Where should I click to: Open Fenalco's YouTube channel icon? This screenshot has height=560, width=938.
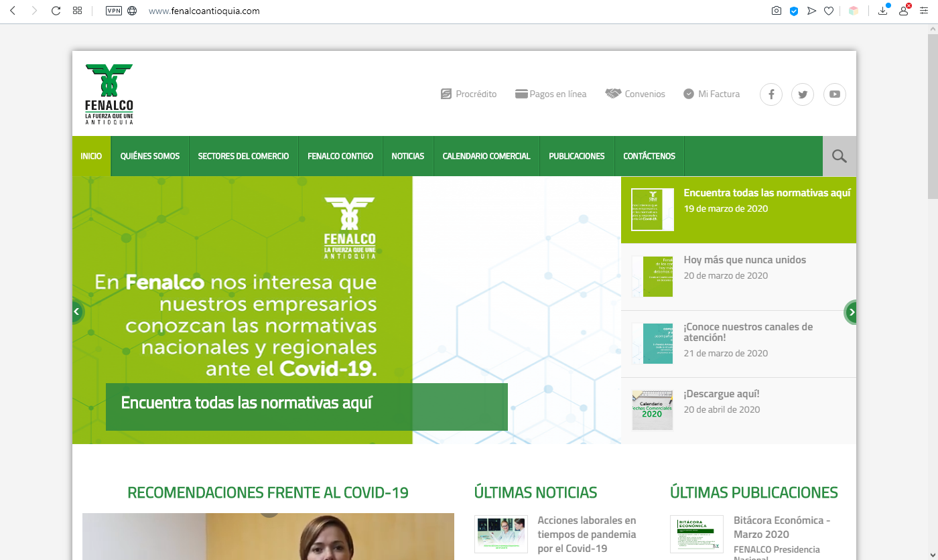834,94
